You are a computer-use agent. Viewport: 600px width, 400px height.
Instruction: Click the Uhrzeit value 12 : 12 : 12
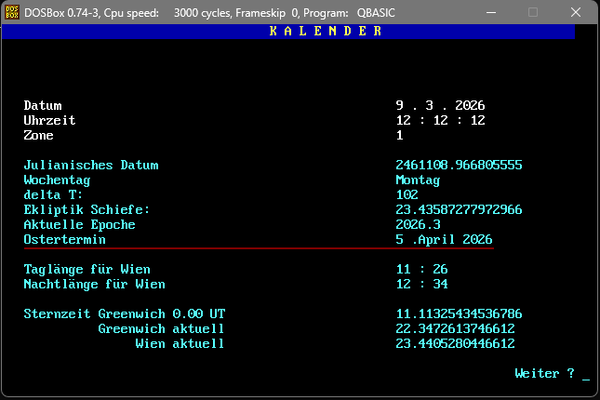441,120
